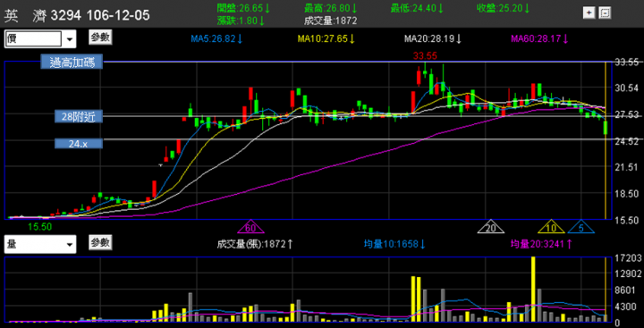This screenshot has height=328, width=644.
Task: Click the 27.53 price axis label
Action: pos(626,114)
